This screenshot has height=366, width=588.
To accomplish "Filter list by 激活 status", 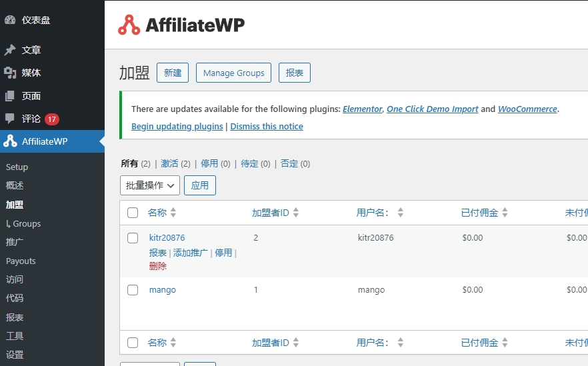I will [170, 163].
